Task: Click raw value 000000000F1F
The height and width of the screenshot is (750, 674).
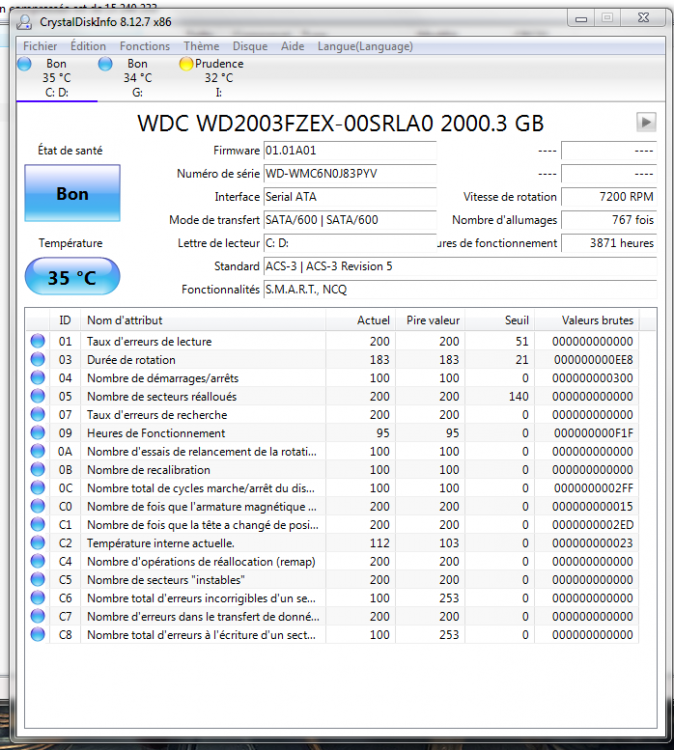Action: point(593,433)
